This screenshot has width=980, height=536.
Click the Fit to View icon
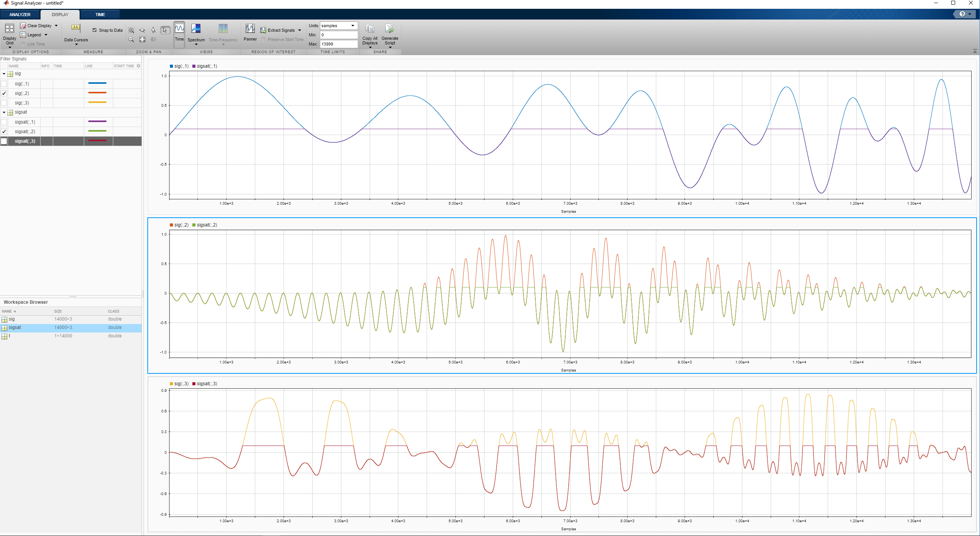click(x=142, y=39)
